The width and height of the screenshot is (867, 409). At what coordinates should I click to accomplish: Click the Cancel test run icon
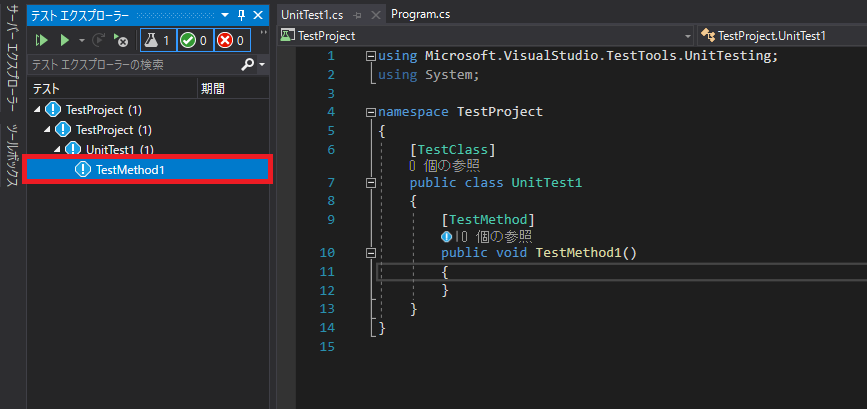[121, 40]
